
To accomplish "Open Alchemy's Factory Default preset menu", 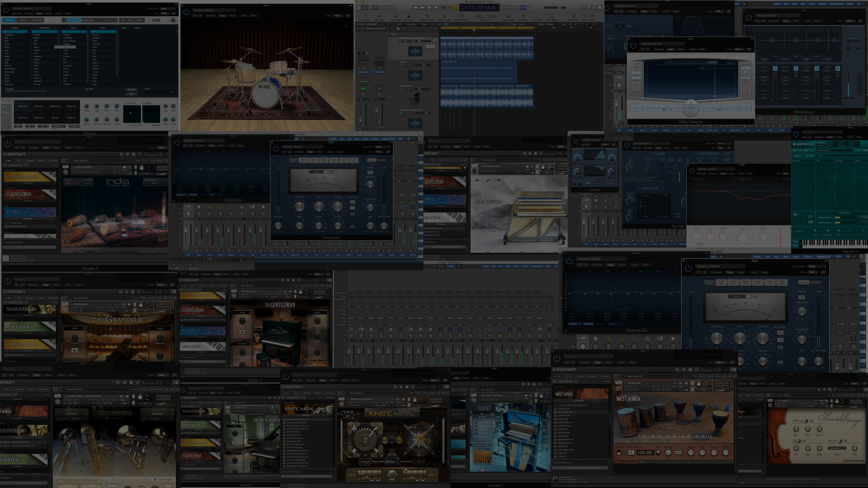I will coord(31,8).
